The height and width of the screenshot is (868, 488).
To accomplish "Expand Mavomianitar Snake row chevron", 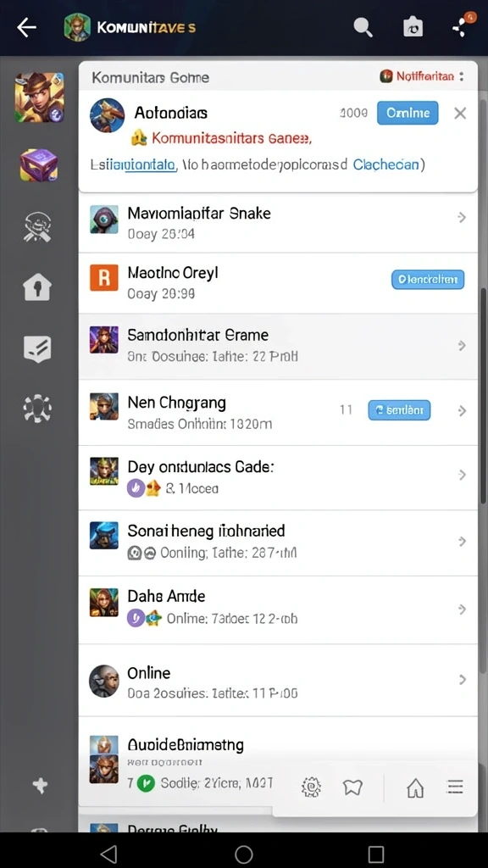I will click(x=462, y=218).
